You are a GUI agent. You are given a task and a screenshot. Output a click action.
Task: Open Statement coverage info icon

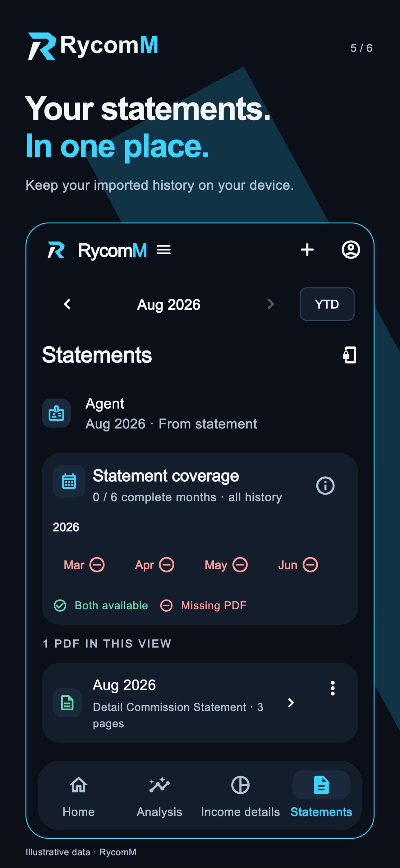[325, 486]
